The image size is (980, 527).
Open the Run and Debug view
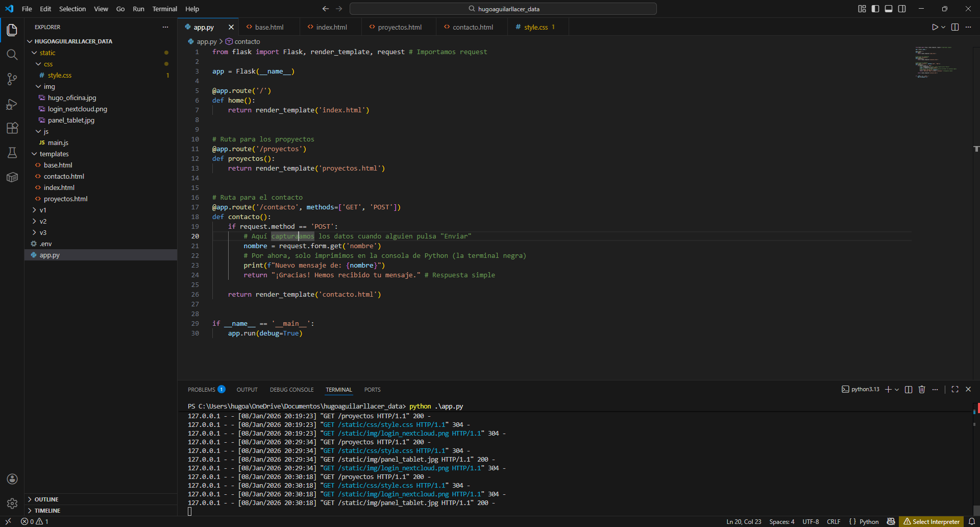(x=12, y=104)
